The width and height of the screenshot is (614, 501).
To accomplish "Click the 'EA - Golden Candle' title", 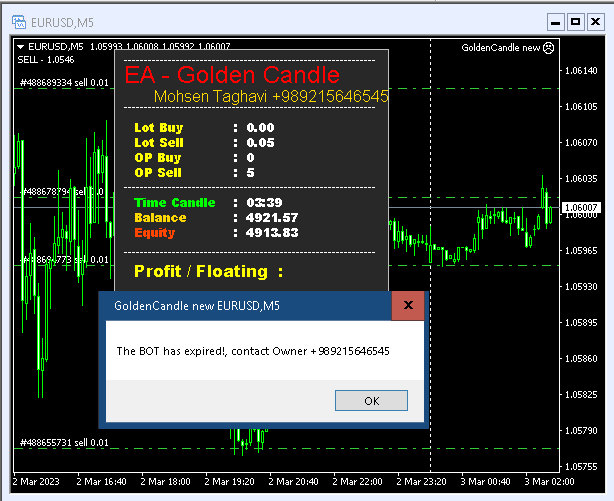I will click(232, 74).
